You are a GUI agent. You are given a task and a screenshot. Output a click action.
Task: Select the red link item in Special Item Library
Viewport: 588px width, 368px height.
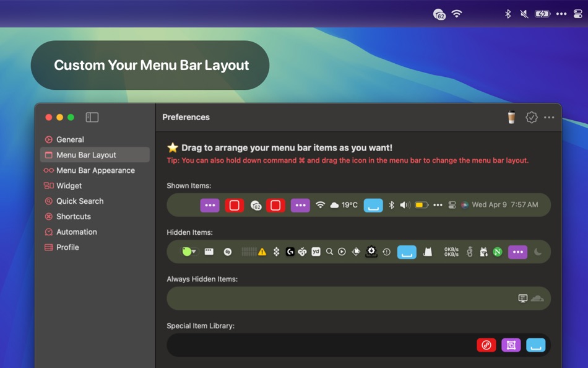coord(486,344)
